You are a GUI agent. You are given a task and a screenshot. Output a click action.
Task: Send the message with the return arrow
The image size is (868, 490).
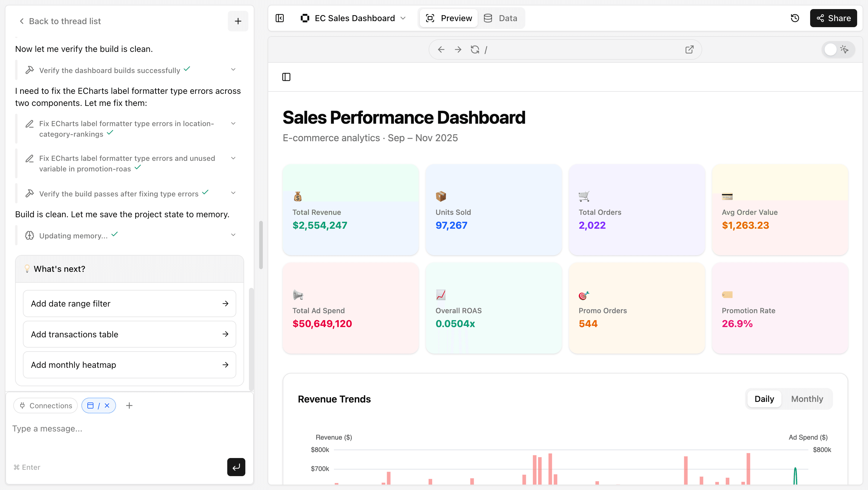point(236,467)
